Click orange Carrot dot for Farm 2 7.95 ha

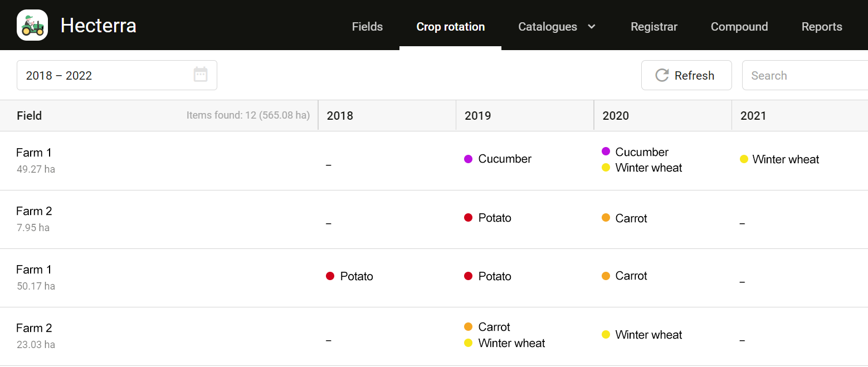(x=606, y=218)
